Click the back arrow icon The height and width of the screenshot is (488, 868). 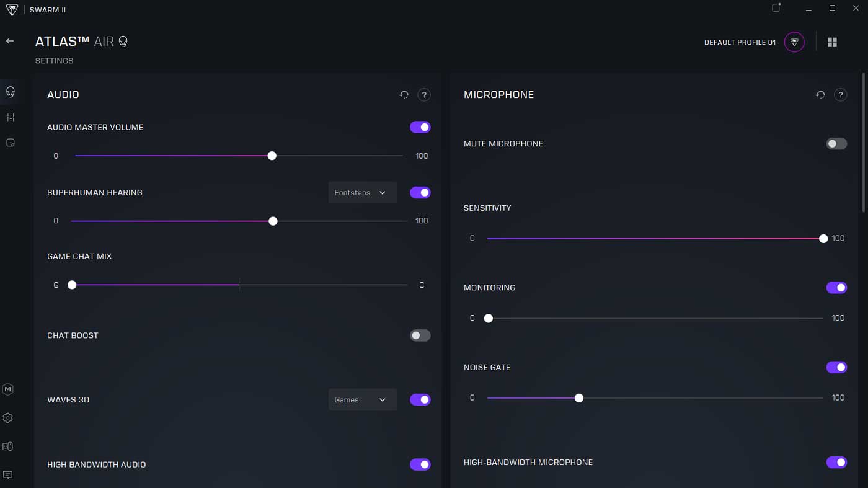point(10,41)
